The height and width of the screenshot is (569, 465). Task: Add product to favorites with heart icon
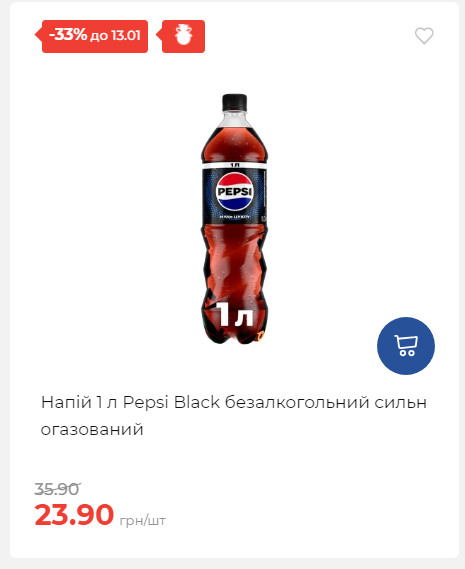424,36
